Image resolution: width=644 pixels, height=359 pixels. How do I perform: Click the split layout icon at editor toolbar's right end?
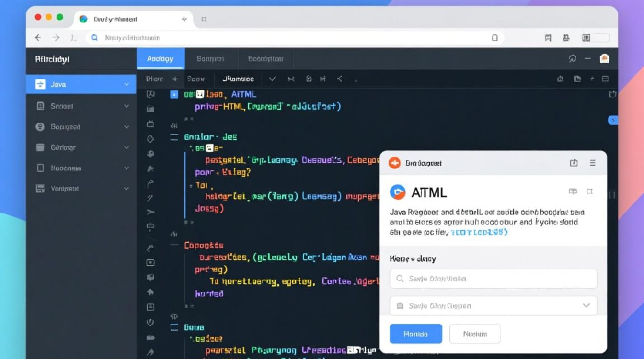605,79
